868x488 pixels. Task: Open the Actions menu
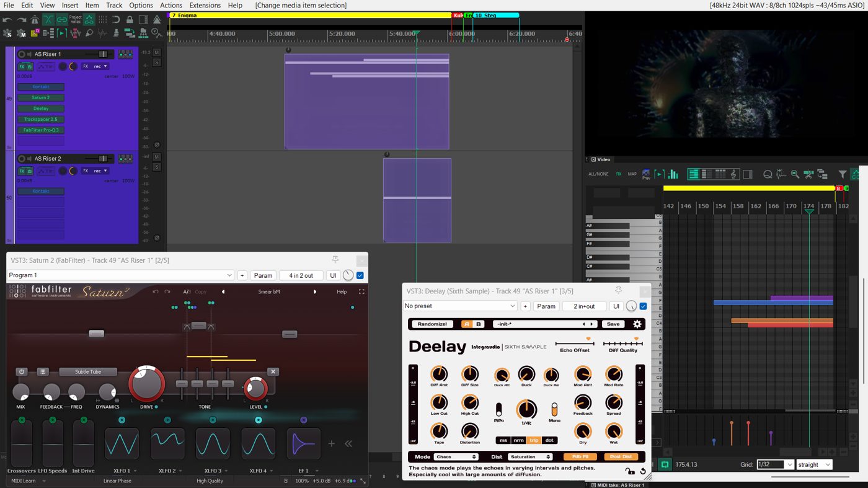(171, 5)
